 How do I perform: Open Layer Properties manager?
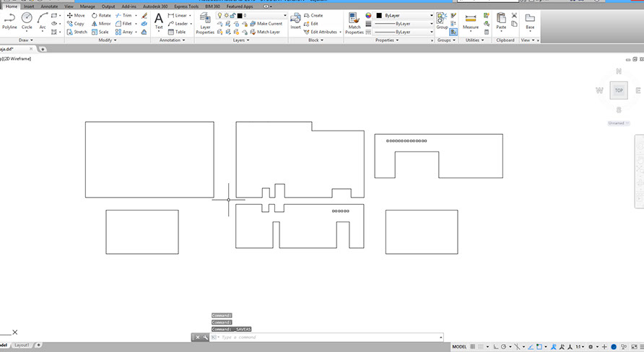click(205, 23)
